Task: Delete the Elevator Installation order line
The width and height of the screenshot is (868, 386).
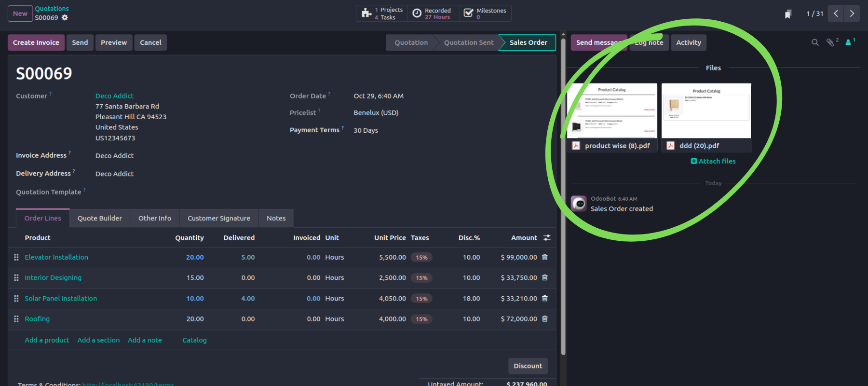Action: 545,257
